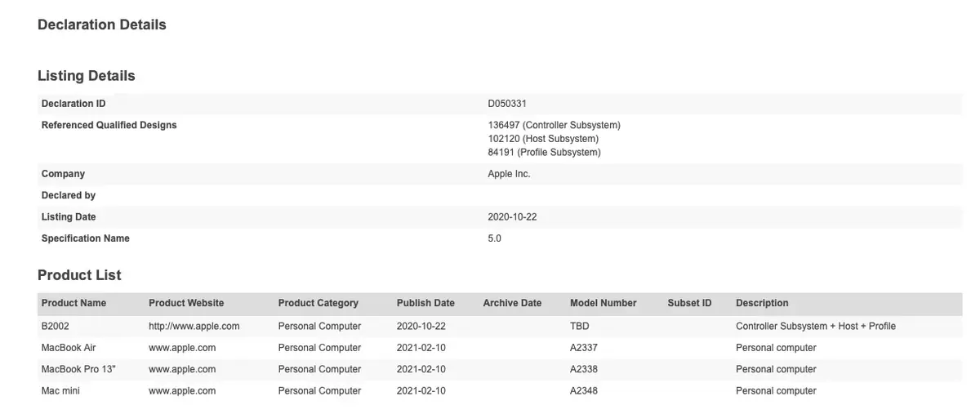Click the Description column header
The width and height of the screenshot is (980, 414).
point(762,303)
